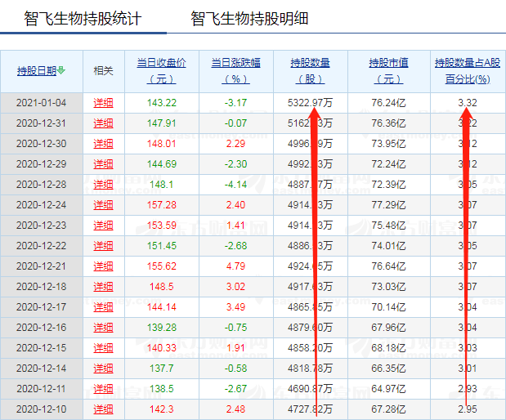The height and width of the screenshot is (420, 506).
Task: Click percentage value 2.93
Action: coord(468,389)
